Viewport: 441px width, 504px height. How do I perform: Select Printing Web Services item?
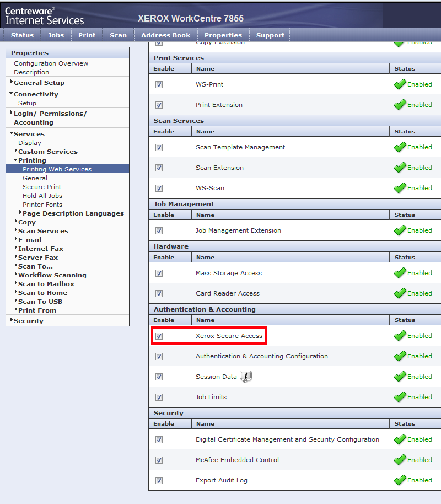tap(67, 169)
